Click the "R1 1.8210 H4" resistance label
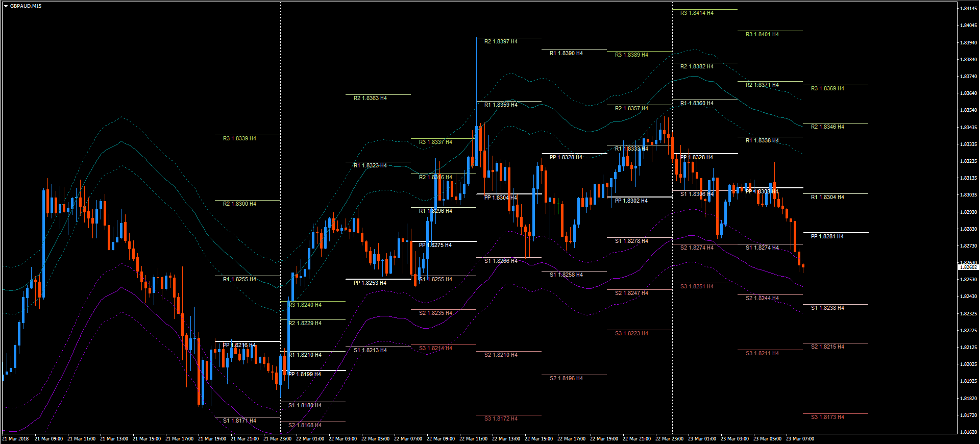Screen dimensions: 980x444 (x=305, y=355)
